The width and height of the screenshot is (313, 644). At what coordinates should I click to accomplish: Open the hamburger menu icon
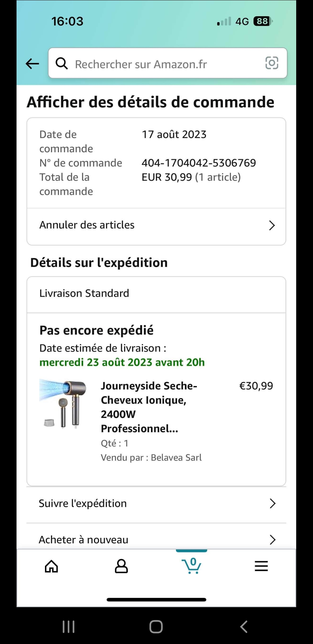pyautogui.click(x=261, y=566)
